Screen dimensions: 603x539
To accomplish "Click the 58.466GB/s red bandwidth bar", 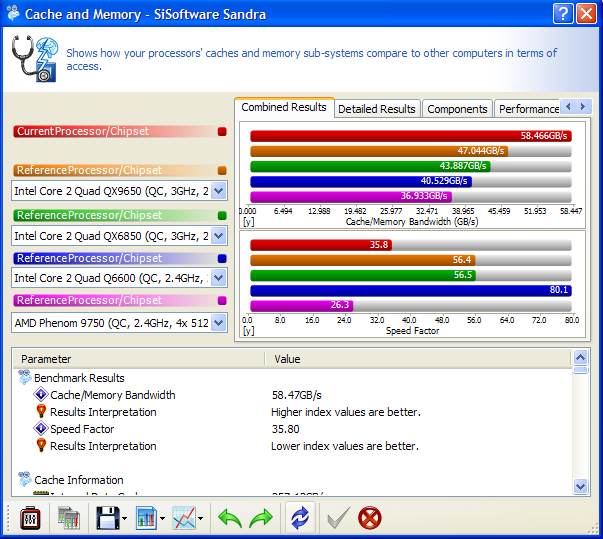I will (411, 136).
